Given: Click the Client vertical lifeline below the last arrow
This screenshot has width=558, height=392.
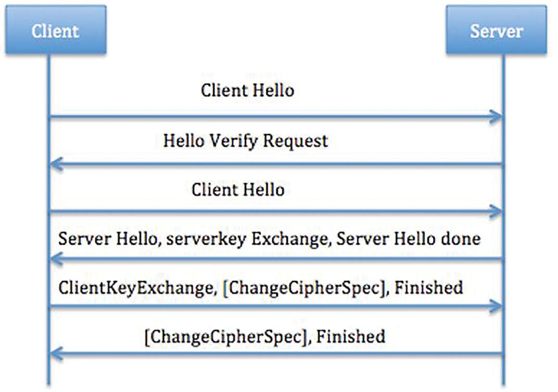Looking at the screenshot, I should (49, 373).
